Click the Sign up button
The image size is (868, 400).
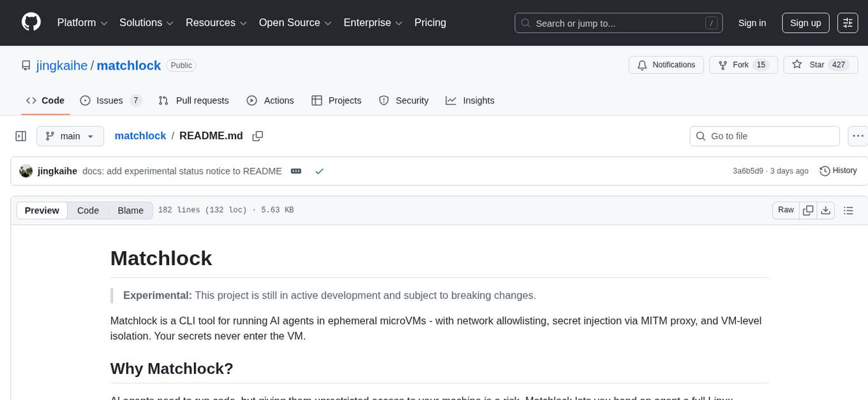(805, 23)
